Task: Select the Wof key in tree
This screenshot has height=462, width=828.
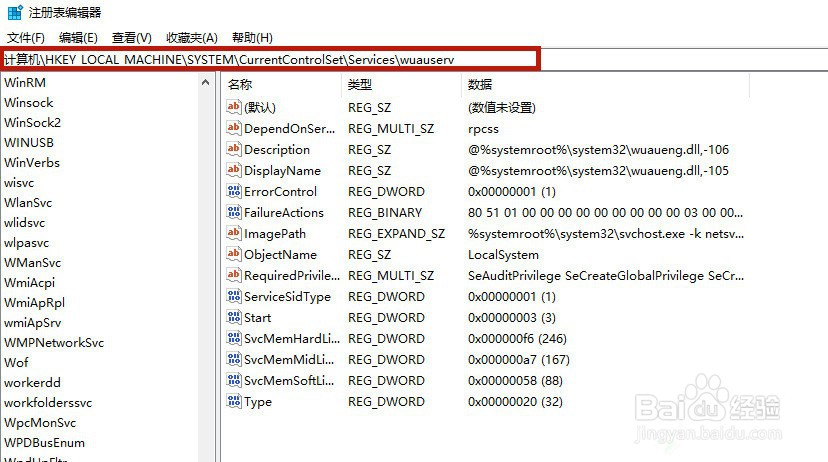Action: point(16,363)
